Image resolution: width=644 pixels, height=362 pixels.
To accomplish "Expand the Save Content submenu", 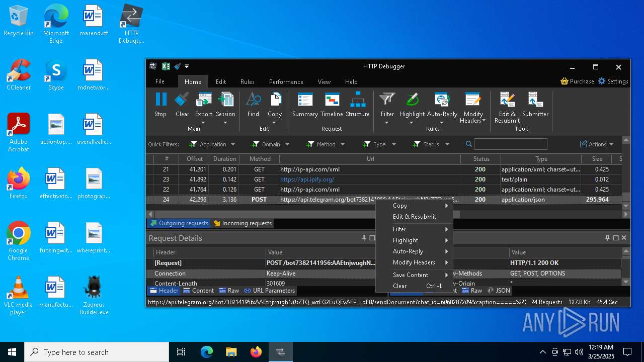I will [x=415, y=275].
